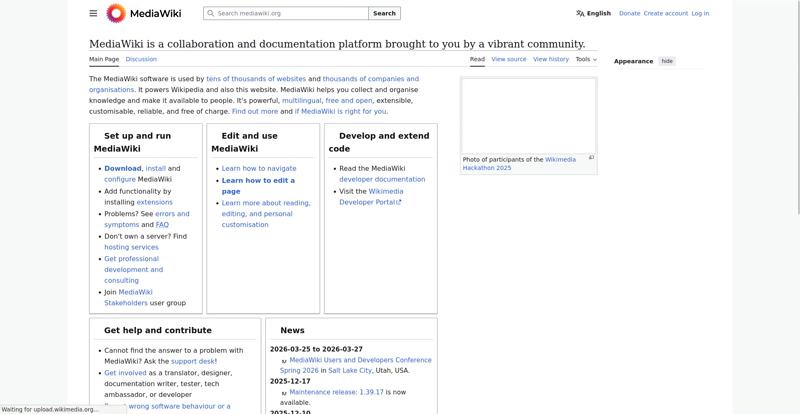Select the View history tab

tap(551, 59)
